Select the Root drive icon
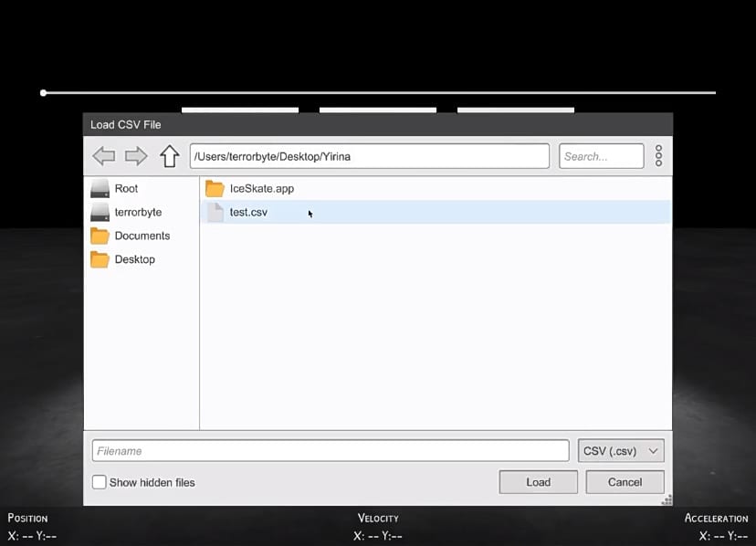 pos(100,189)
